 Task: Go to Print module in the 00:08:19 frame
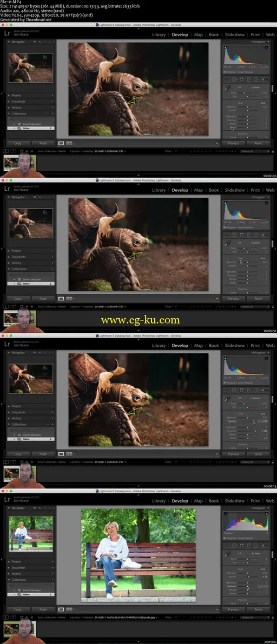click(255, 346)
